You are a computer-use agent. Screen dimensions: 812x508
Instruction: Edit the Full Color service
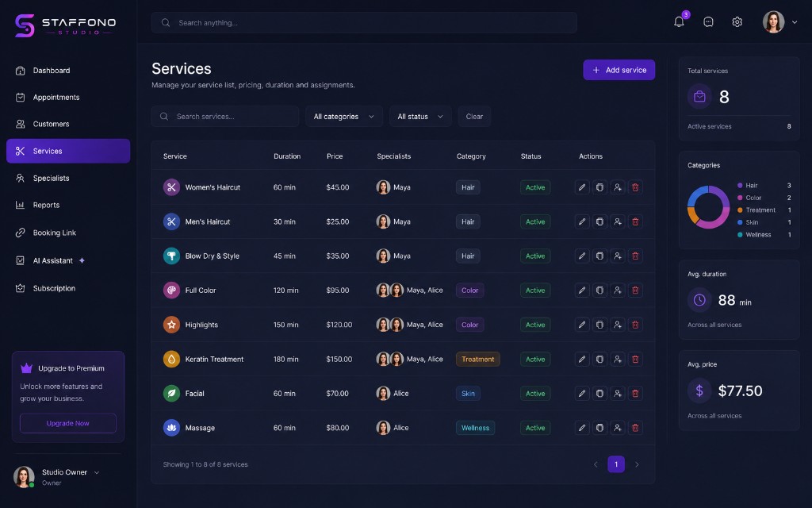pyautogui.click(x=582, y=291)
